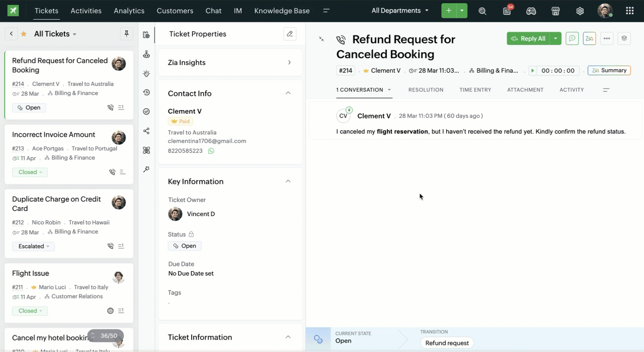Open the blueprint icon at current state
The image size is (644, 352).
click(x=318, y=339)
